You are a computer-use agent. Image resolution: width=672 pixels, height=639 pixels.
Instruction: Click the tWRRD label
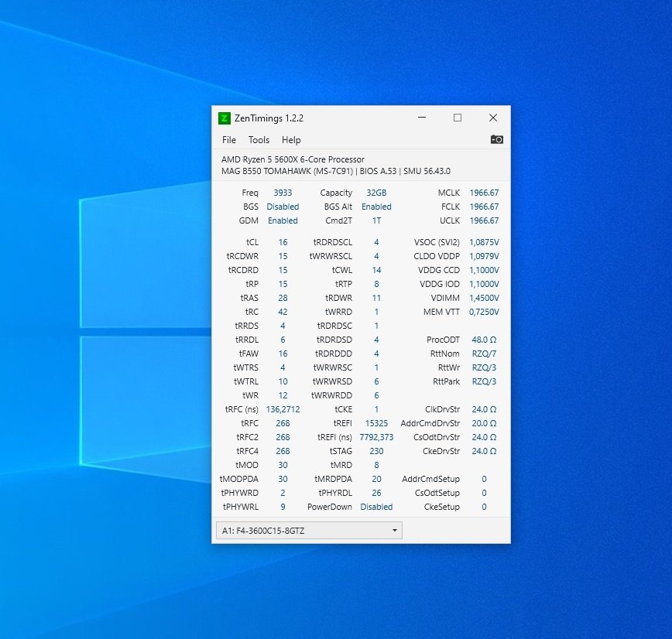[338, 312]
